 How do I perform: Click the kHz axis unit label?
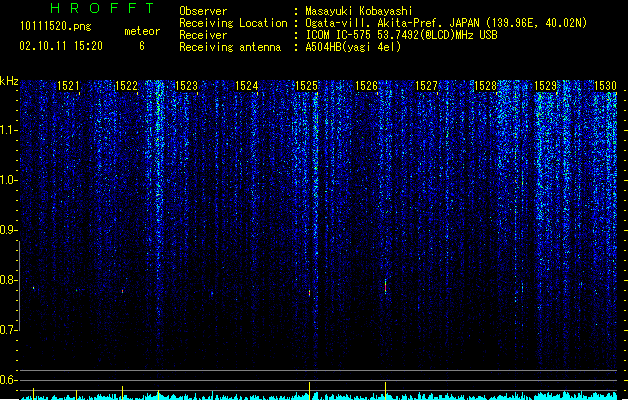9,81
